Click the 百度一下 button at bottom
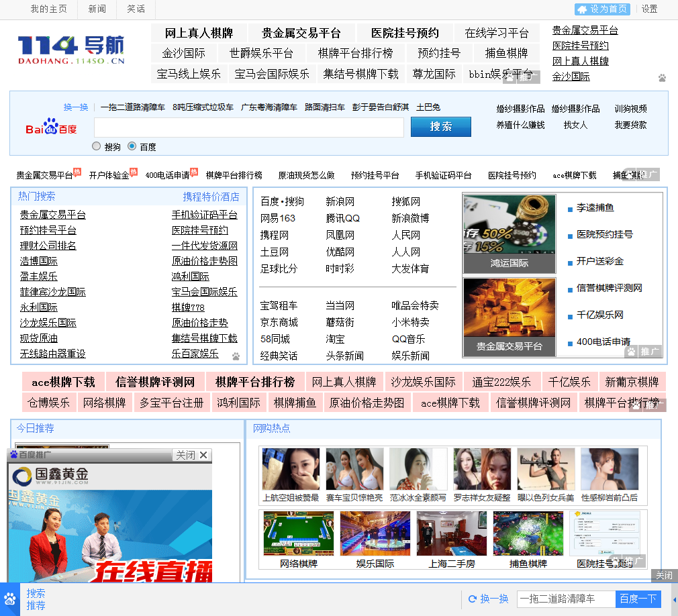Viewport: 678px width, 616px height. point(638,599)
